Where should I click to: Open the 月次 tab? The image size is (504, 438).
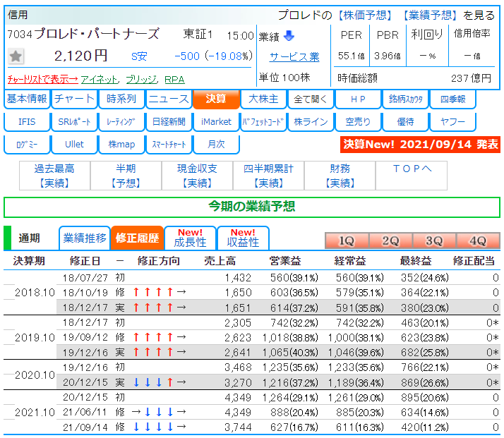[216, 145]
